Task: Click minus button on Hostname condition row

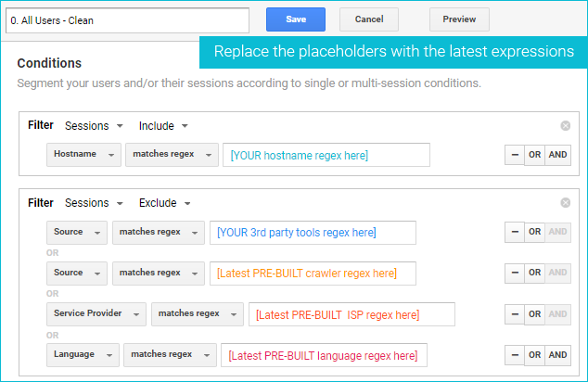Action: click(513, 155)
